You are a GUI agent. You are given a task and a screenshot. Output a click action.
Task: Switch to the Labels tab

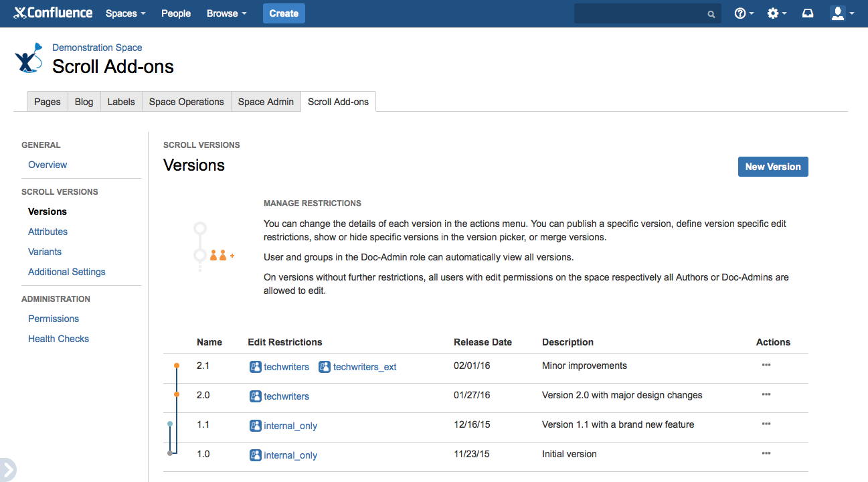[x=121, y=102]
